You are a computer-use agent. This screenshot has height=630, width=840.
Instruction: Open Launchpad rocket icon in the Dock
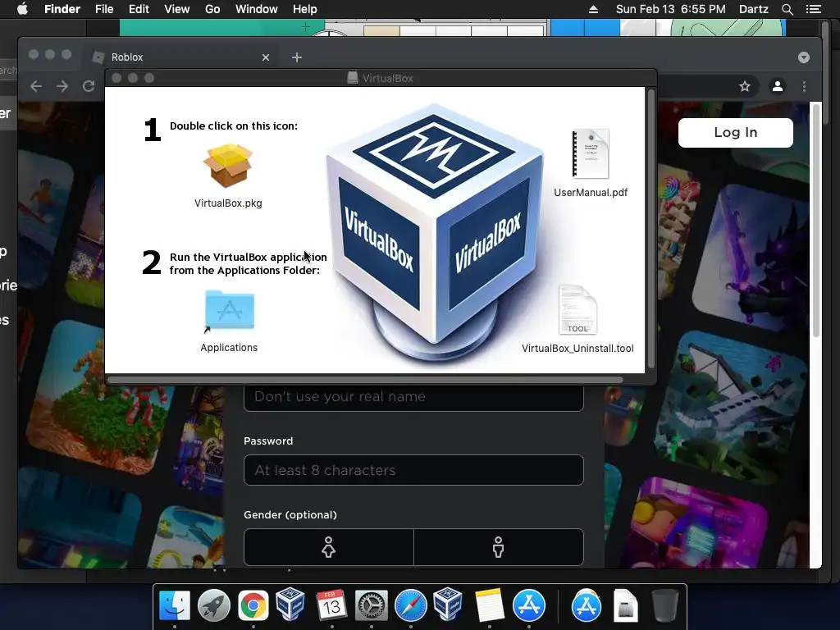(x=214, y=605)
